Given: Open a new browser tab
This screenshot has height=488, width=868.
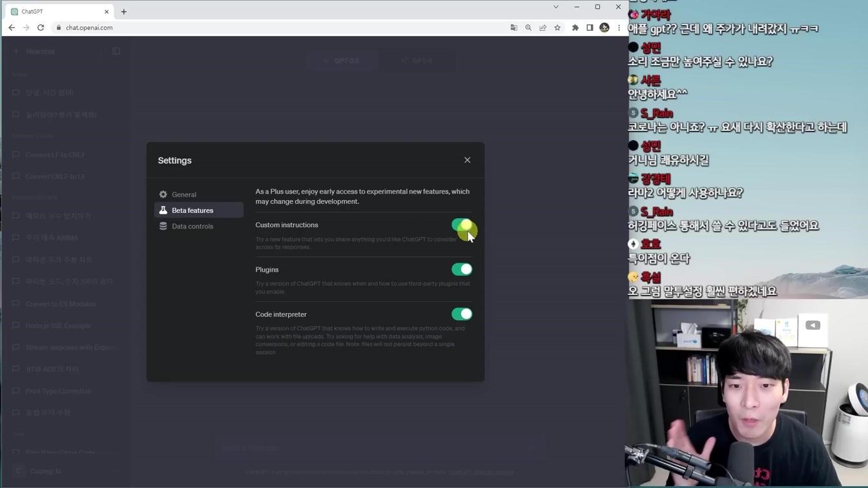Looking at the screenshot, I should pyautogui.click(x=124, y=12).
